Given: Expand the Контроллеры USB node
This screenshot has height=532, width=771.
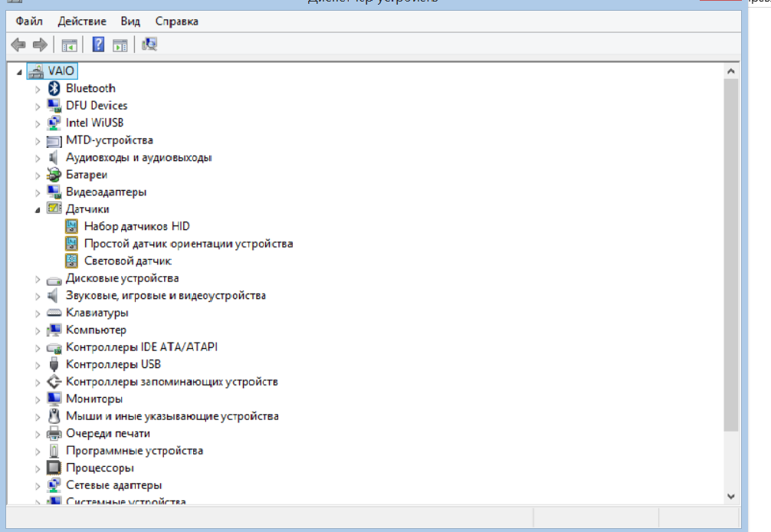Looking at the screenshot, I should click(38, 364).
